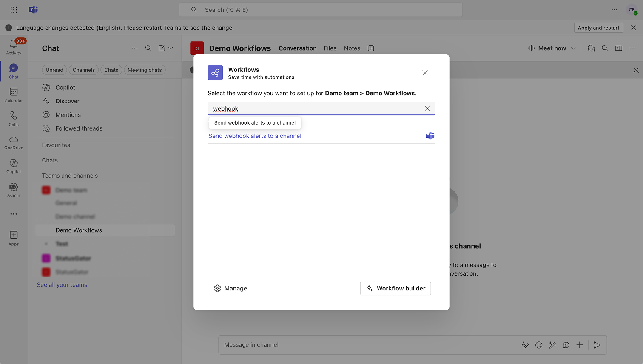643x364 pixels.
Task: Click the top Search bar
Action: click(321, 10)
